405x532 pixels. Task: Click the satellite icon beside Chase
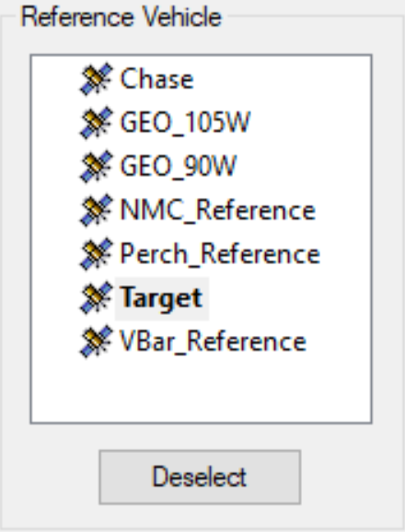click(97, 79)
